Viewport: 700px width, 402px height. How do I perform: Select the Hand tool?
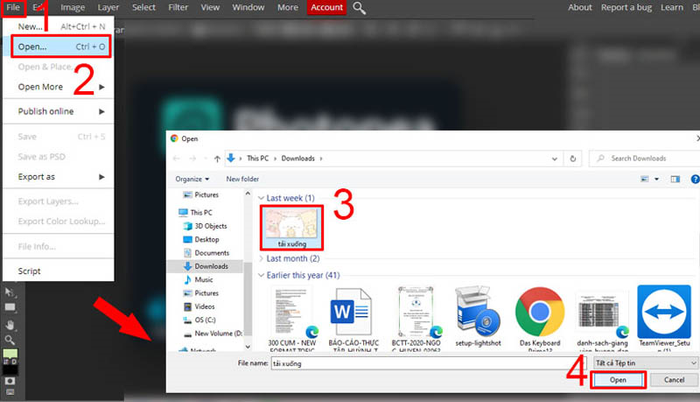click(x=10, y=325)
